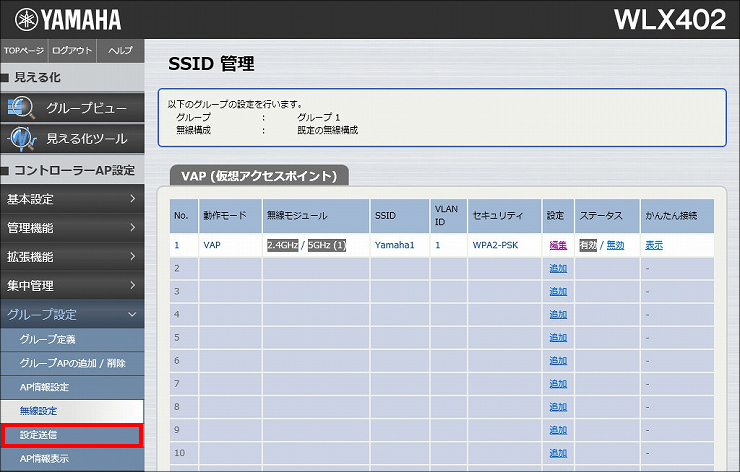Click 追加 link in row 4
Viewport: 740px width, 472px height.
click(x=558, y=315)
